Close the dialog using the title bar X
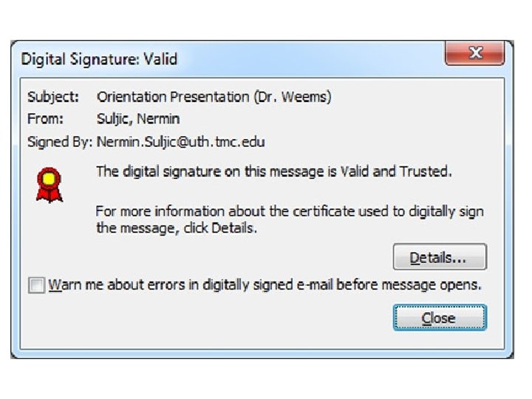532x399 pixels. point(474,54)
